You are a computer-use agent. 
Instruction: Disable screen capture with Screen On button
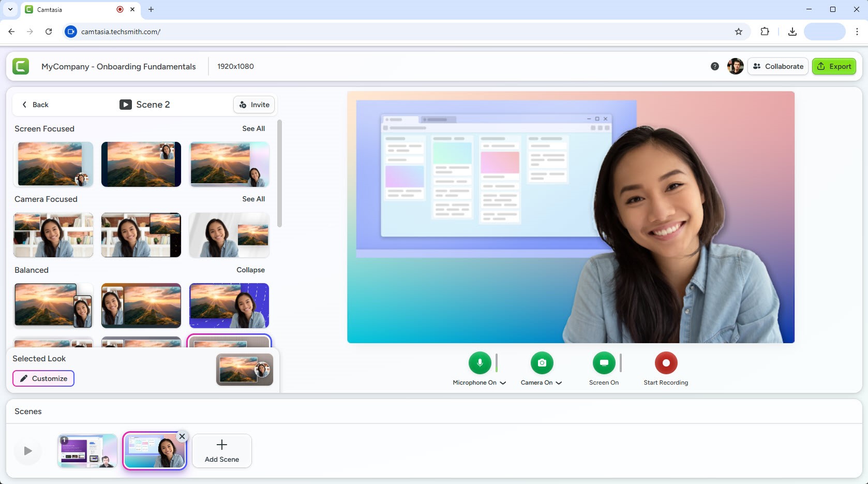coord(604,363)
